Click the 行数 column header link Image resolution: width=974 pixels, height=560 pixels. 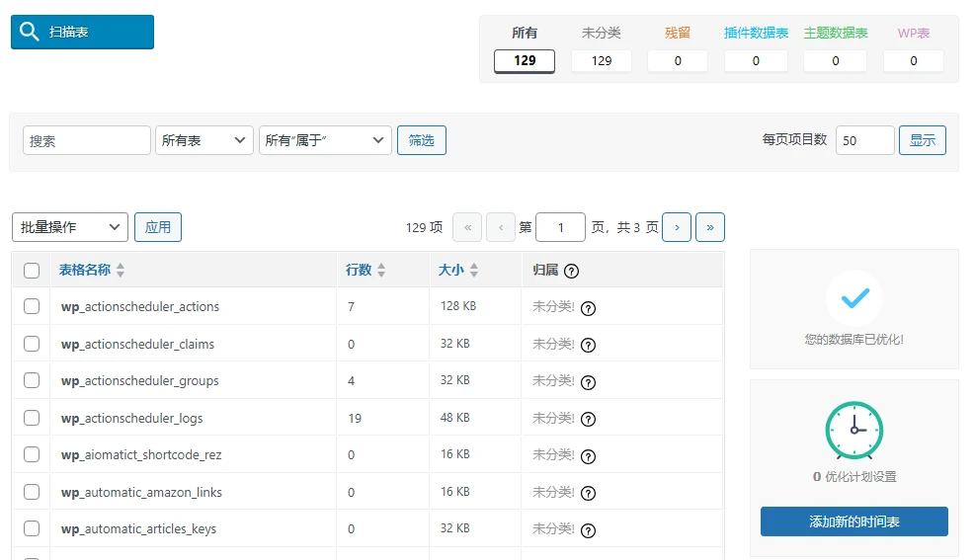359,270
